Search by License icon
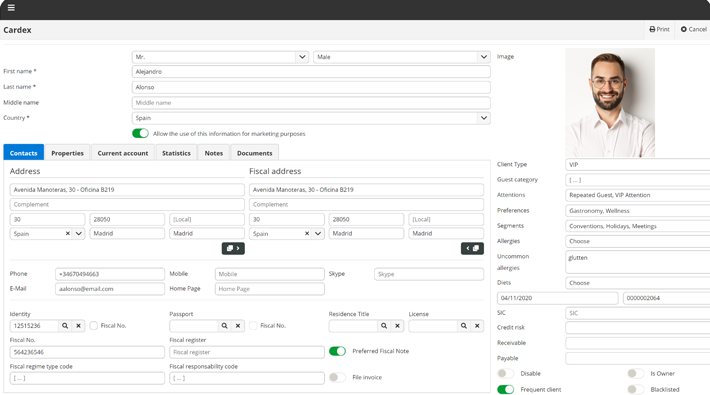The height and width of the screenshot is (395, 710). point(464,326)
